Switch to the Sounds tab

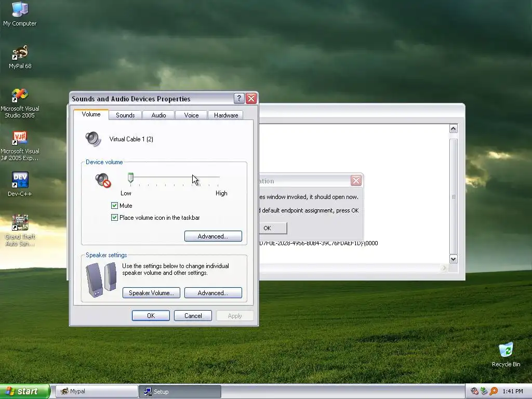125,115
